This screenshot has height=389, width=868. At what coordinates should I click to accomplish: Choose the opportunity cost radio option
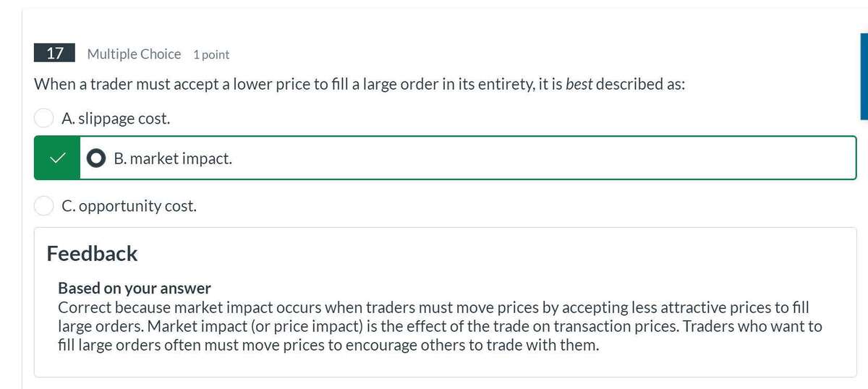point(44,206)
